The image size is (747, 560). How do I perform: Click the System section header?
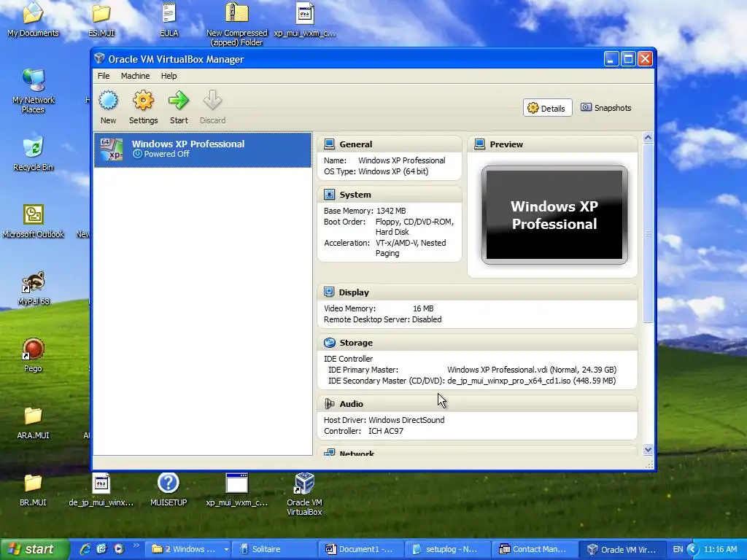(x=390, y=195)
